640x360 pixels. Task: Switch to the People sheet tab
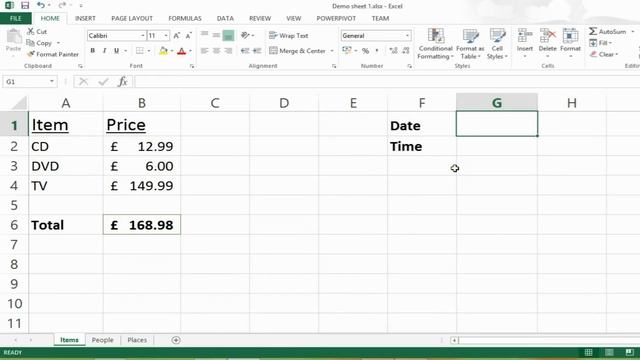click(102, 340)
